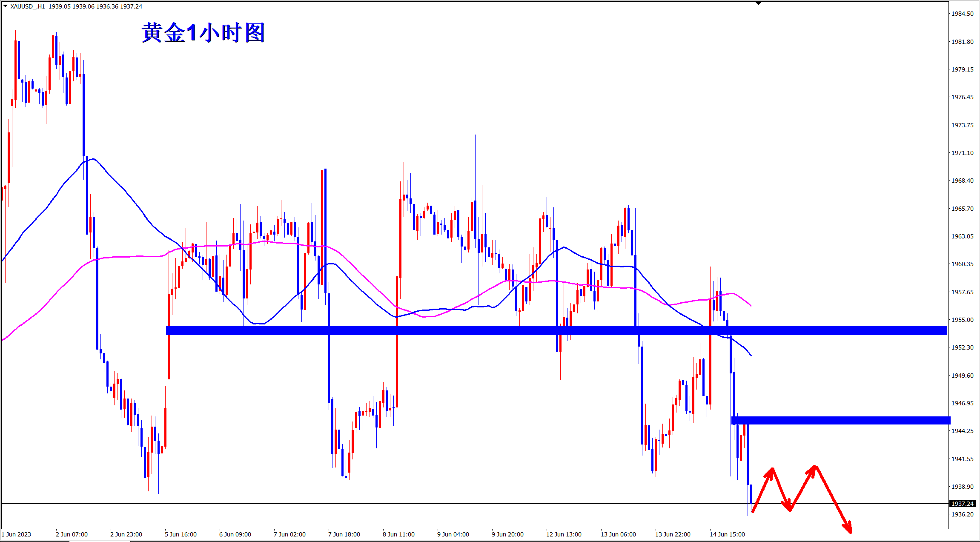This screenshot has height=542, width=980.
Task: Click the 1955.00 price scale label
Action: click(962, 320)
